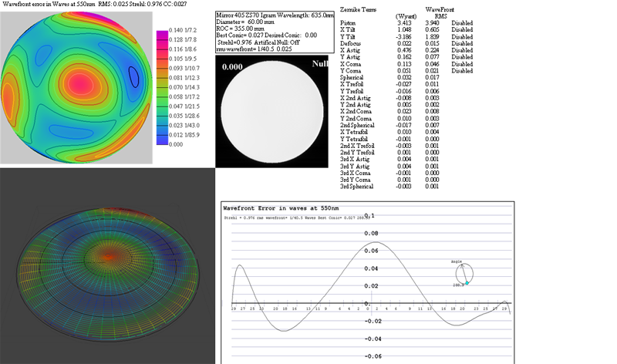Click the '2nd X Trefoil' Zernike term
The height and width of the screenshot is (364, 617).
(357, 146)
